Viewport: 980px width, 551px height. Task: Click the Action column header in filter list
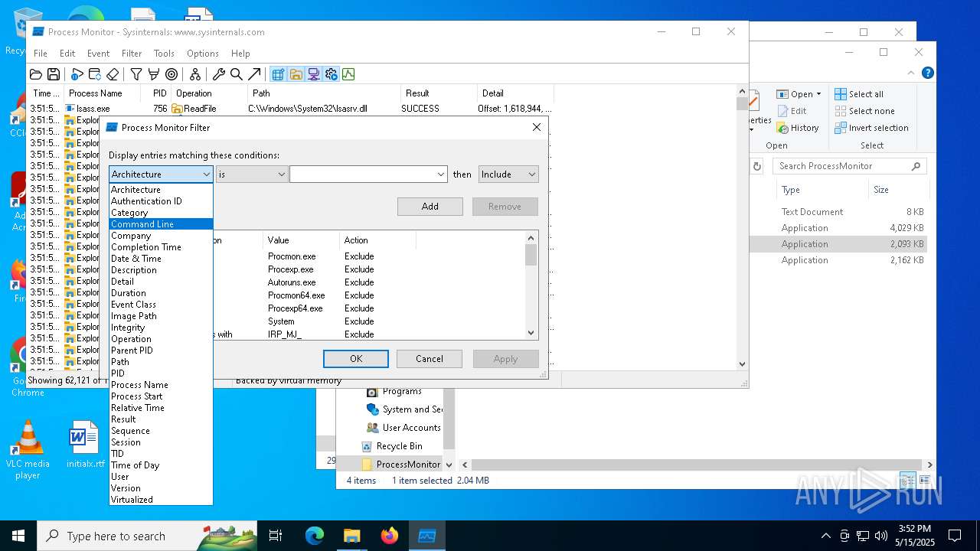377,240
